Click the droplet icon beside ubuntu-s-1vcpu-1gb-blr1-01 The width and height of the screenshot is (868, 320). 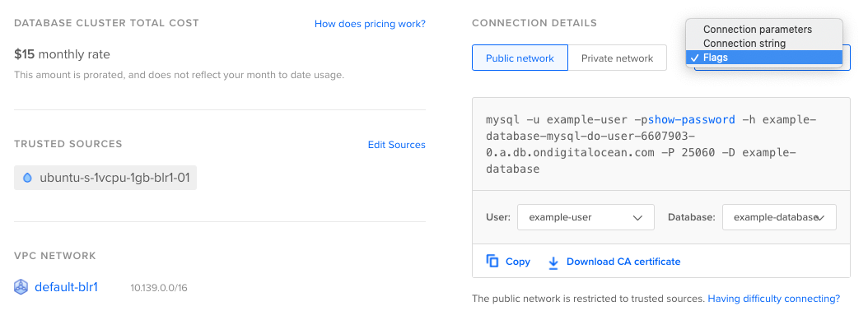(27, 178)
